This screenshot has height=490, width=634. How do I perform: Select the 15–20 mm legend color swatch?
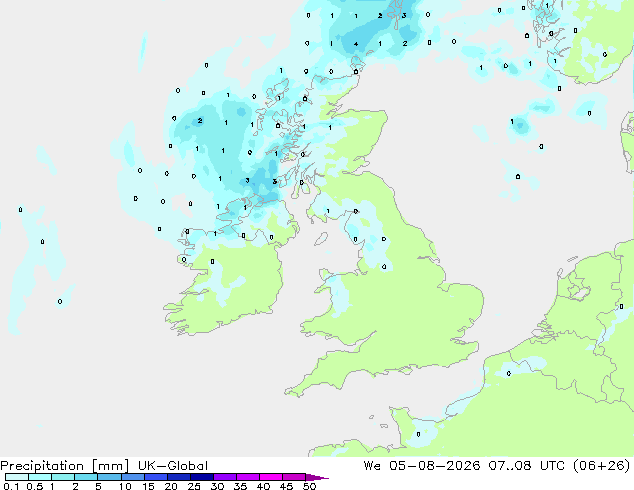coord(156,477)
